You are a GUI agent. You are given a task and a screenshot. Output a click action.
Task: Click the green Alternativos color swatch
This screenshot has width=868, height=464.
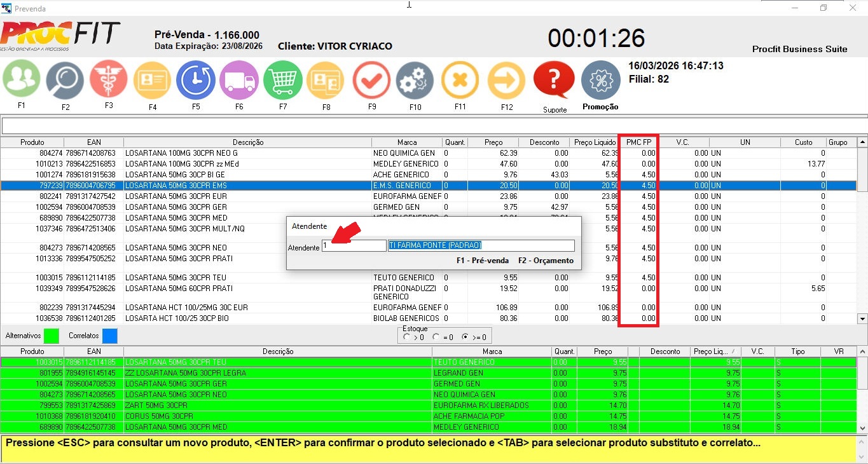(x=51, y=336)
